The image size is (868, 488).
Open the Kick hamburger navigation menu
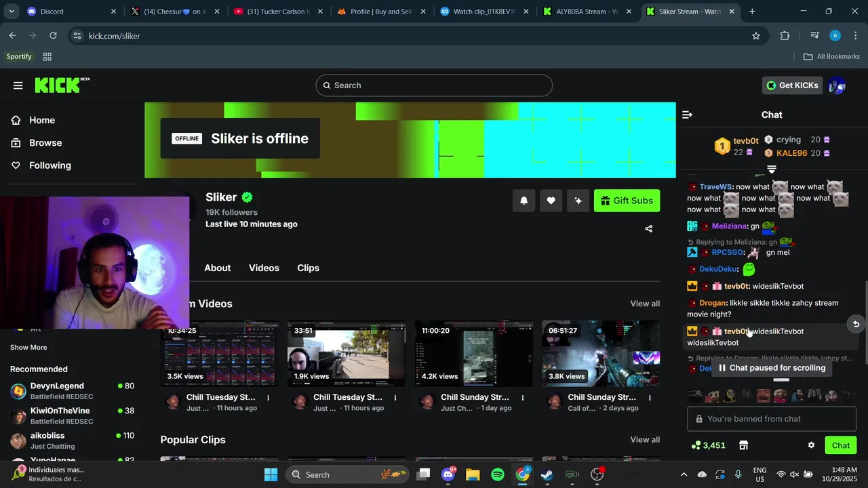18,85
